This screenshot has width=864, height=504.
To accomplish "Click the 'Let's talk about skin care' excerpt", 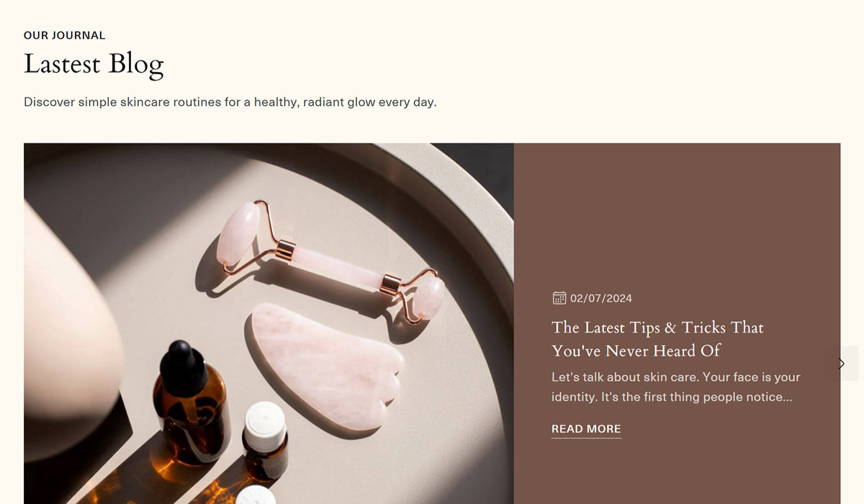I will tap(676, 387).
